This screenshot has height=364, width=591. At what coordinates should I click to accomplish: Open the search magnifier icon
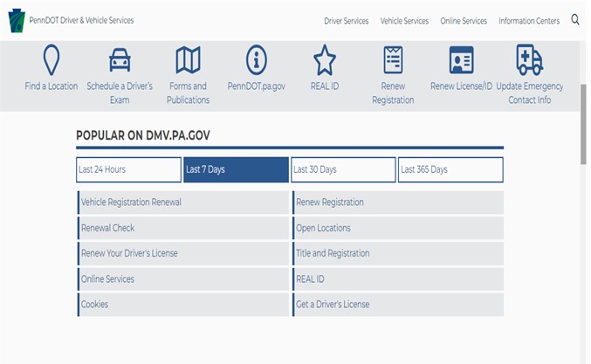tap(574, 19)
